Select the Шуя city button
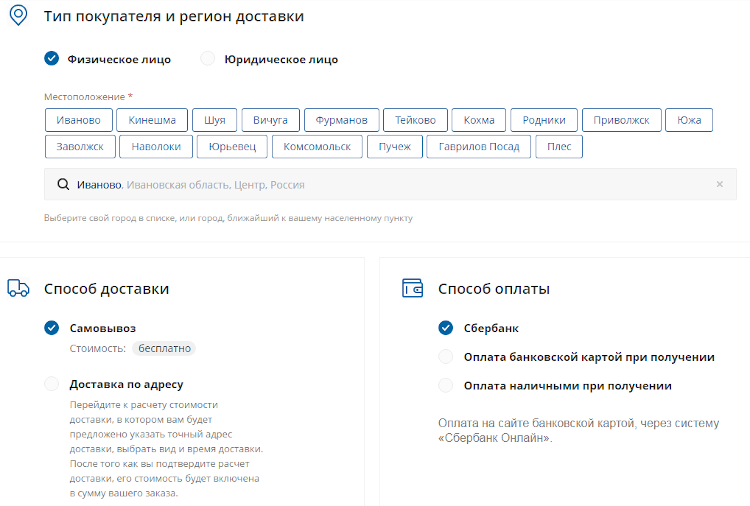 (214, 120)
